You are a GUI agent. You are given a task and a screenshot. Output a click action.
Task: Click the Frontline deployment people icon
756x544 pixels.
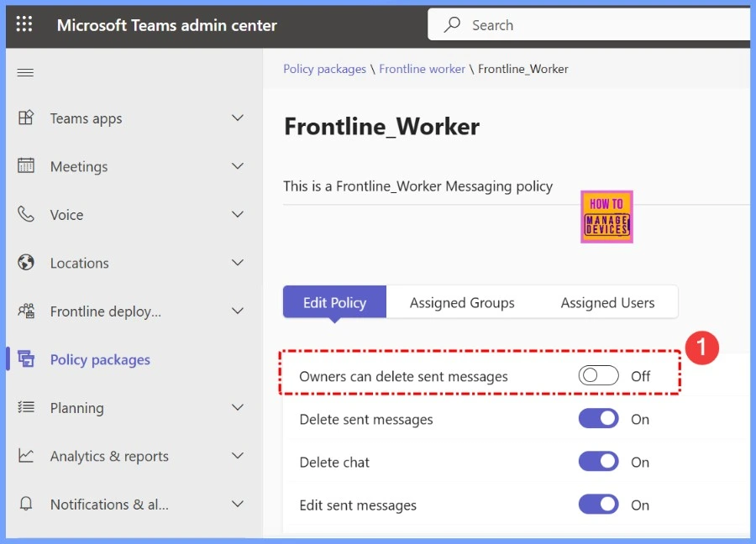click(26, 311)
